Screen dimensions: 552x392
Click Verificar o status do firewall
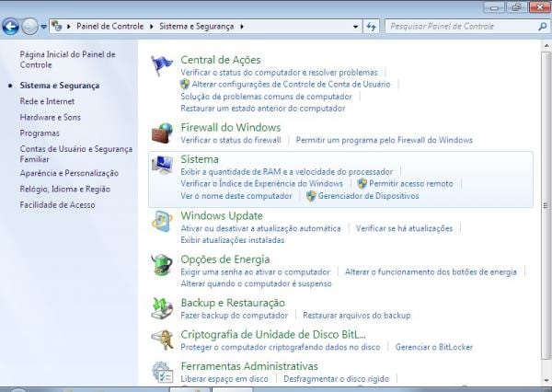[x=231, y=140]
